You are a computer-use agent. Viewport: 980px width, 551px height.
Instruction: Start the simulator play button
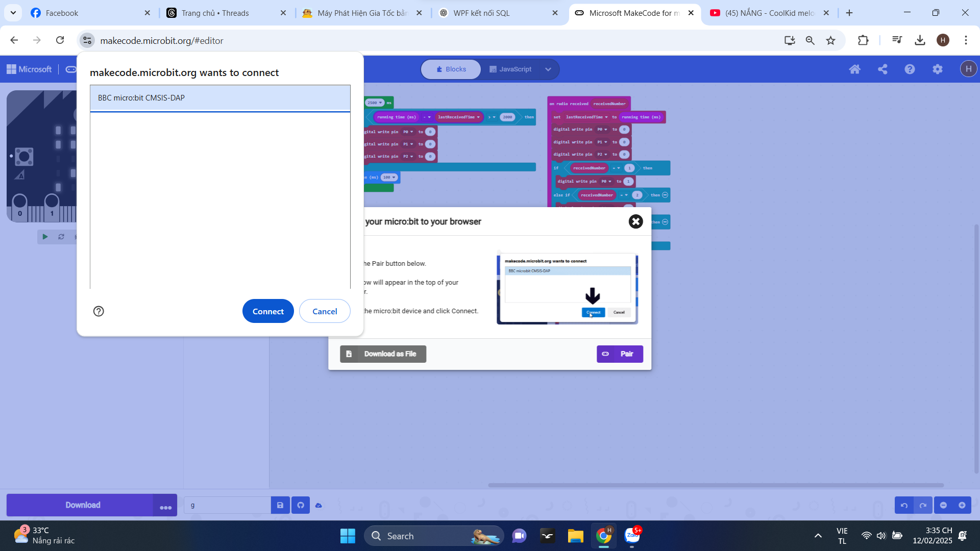45,237
